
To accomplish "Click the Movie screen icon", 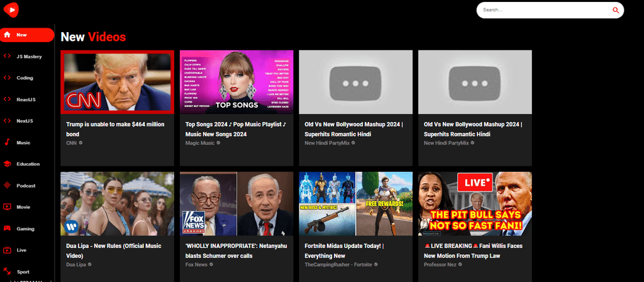I will [x=7, y=206].
